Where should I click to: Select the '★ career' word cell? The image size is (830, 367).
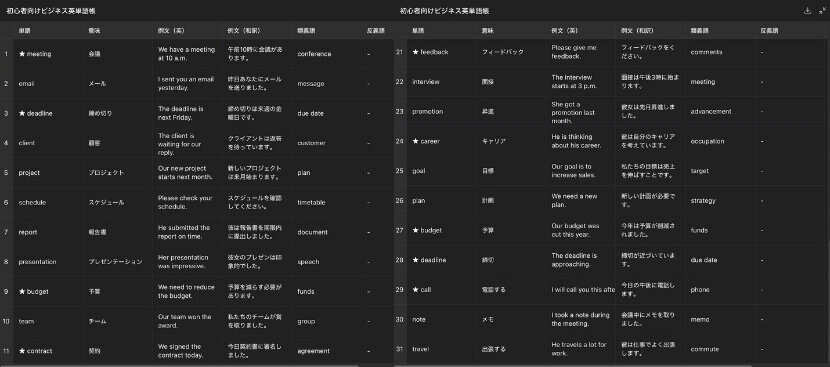coord(426,141)
